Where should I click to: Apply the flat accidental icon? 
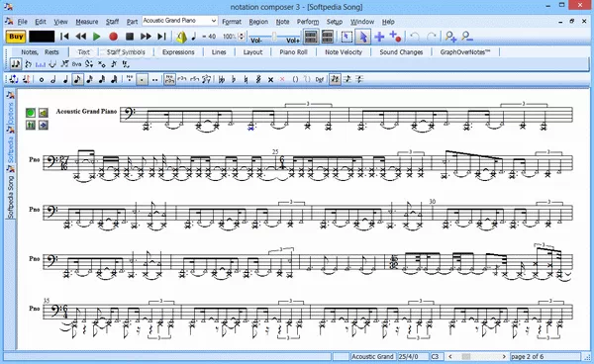tap(234, 79)
